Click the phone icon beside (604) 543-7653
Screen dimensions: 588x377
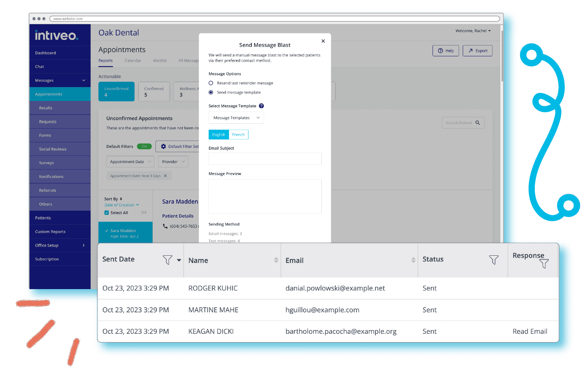click(165, 226)
